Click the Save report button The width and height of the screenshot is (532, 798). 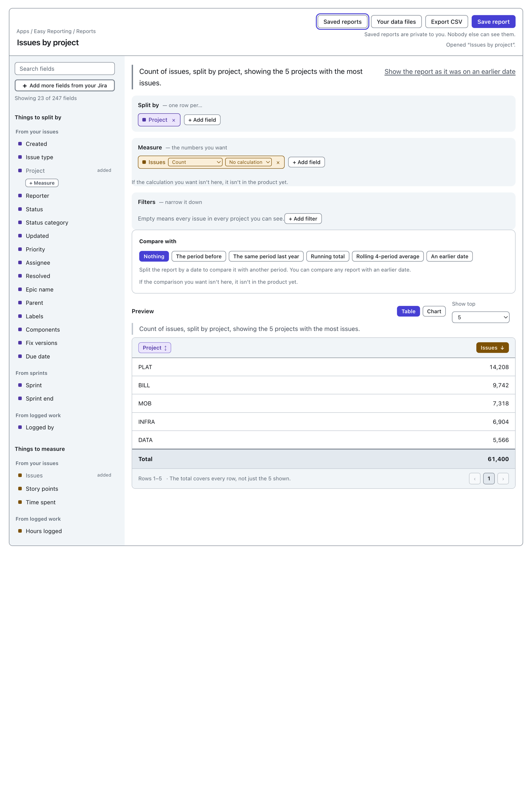[493, 22]
